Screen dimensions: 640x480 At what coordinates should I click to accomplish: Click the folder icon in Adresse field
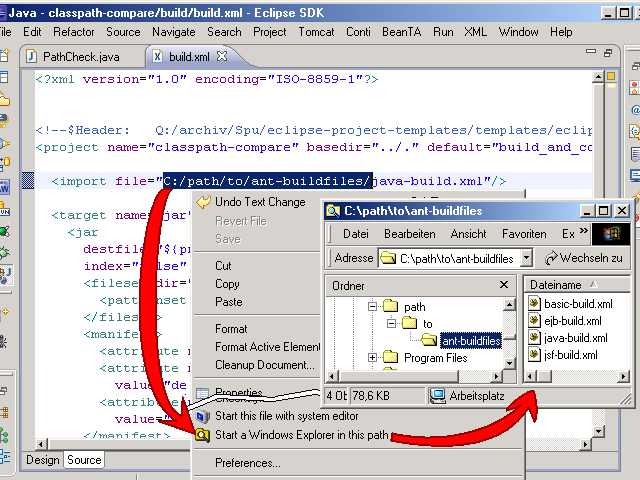[388, 258]
